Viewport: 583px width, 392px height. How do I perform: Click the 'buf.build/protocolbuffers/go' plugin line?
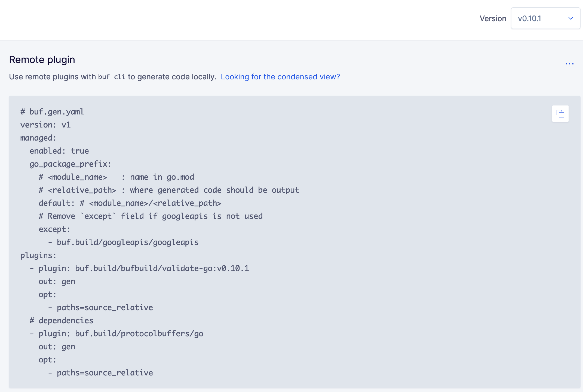click(121, 334)
